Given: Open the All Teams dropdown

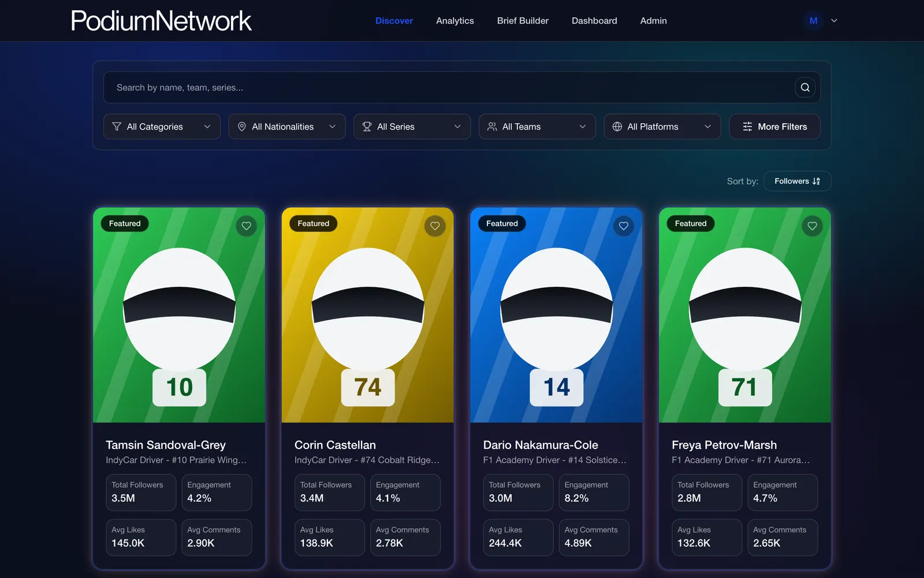Looking at the screenshot, I should (537, 127).
